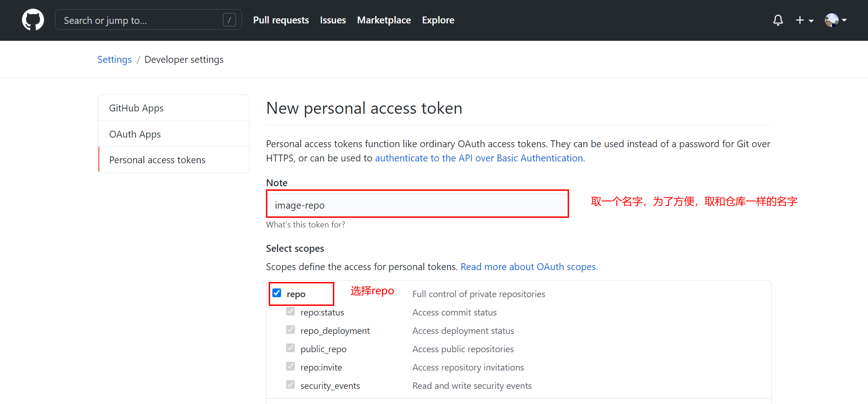Click Access repository invitations description
This screenshot has height=404, width=868.
(468, 367)
